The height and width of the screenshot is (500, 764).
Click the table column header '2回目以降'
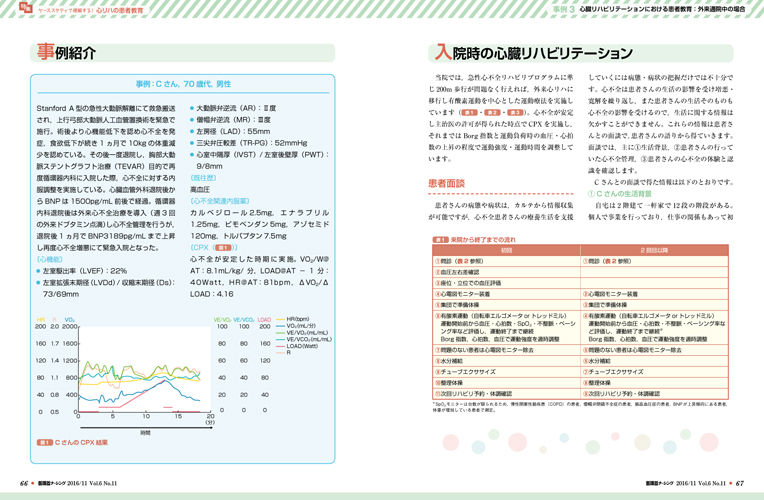[654, 250]
